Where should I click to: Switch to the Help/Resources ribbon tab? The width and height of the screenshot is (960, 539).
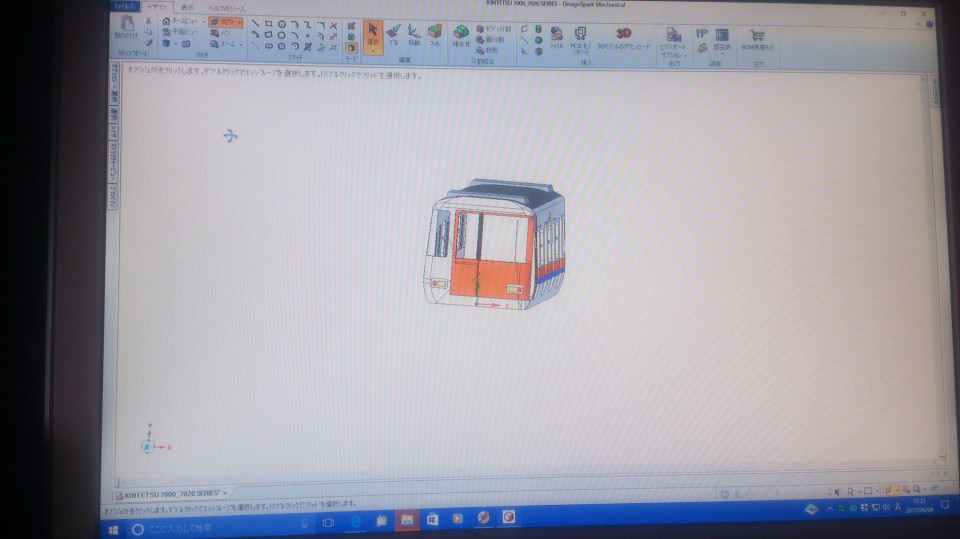pyautogui.click(x=227, y=9)
